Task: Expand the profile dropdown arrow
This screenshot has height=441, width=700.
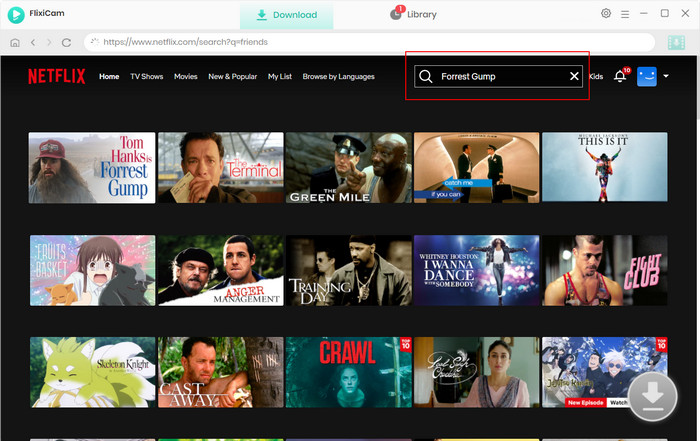Action: click(666, 76)
